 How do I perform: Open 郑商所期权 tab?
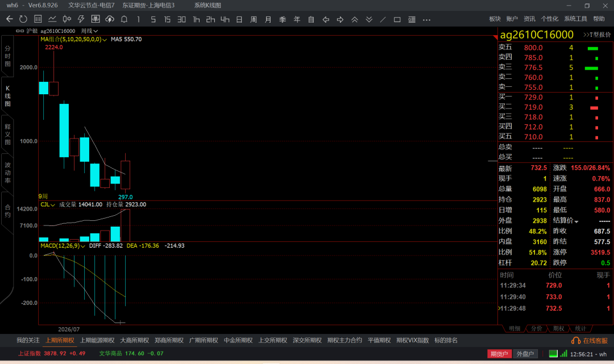(169, 340)
